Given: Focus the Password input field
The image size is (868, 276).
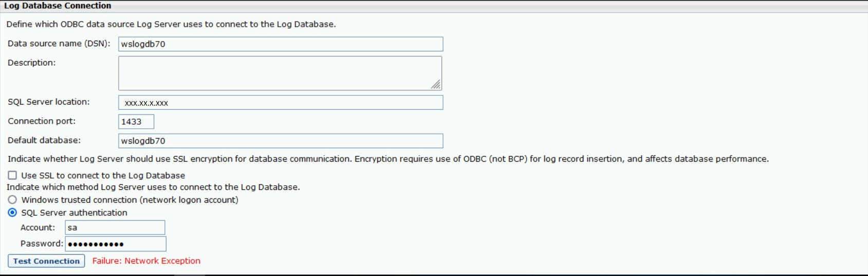Looking at the screenshot, I should pos(116,244).
